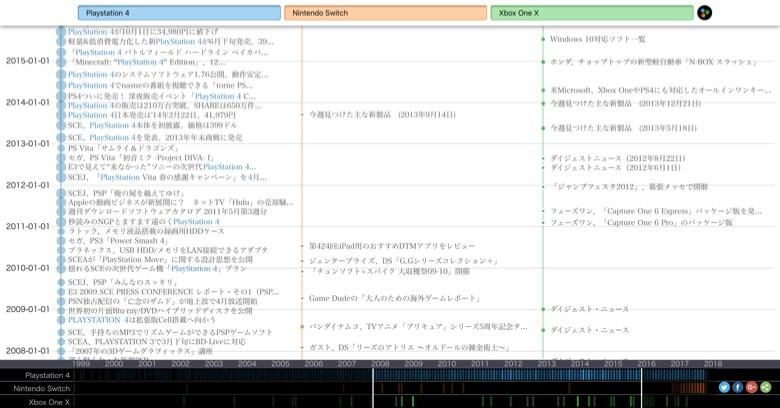The height and width of the screenshot is (408, 780).
Task: Click the left handle of the overview range window
Action: 373,388
